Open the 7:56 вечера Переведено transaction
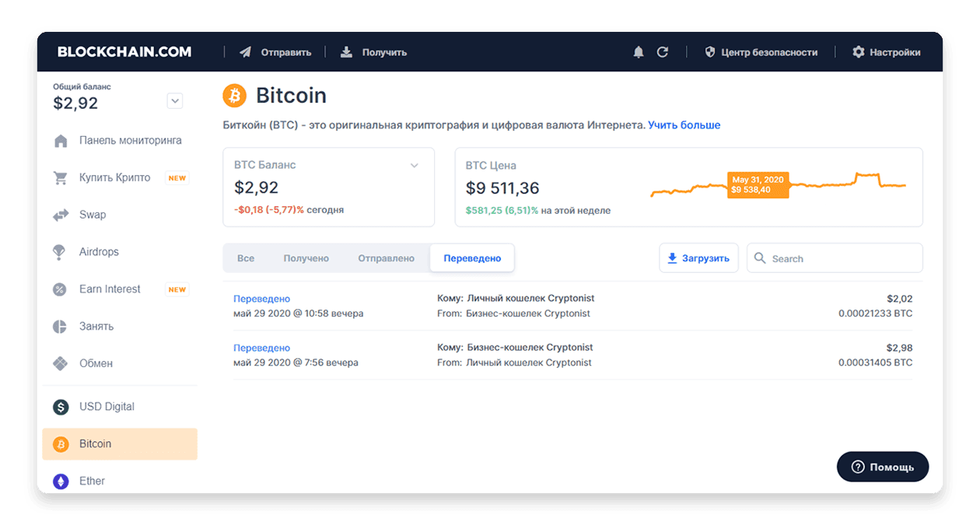This screenshot has height=525, width=980. tap(572, 355)
